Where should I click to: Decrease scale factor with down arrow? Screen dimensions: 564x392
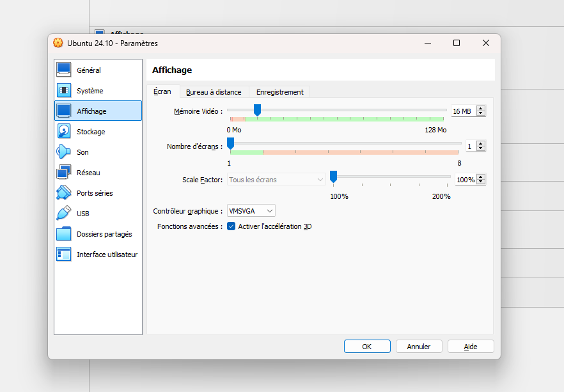pos(481,182)
